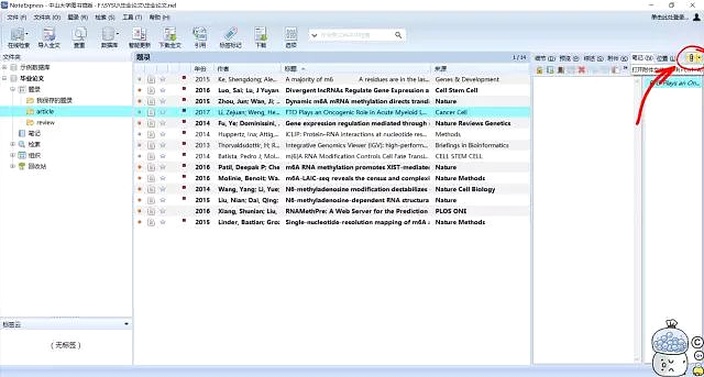Viewport: 704px width, 377px height.
Task: Expand the 检索 search tree node
Action: tap(13, 144)
